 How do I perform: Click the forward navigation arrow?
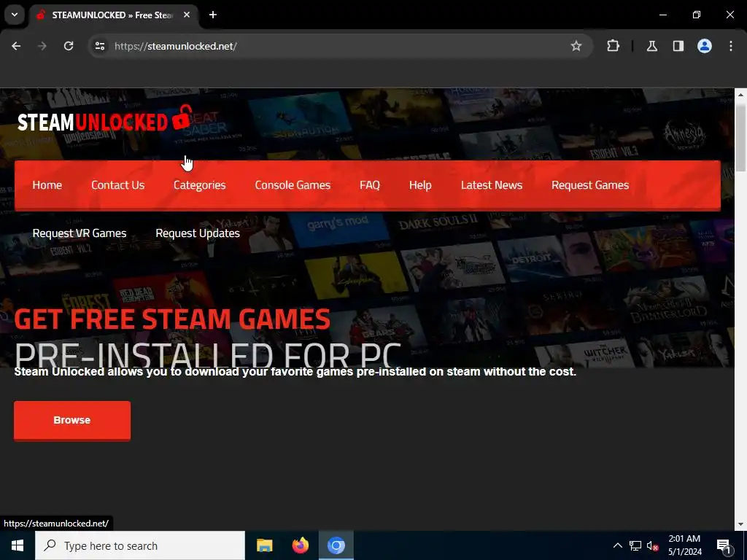pos(42,46)
